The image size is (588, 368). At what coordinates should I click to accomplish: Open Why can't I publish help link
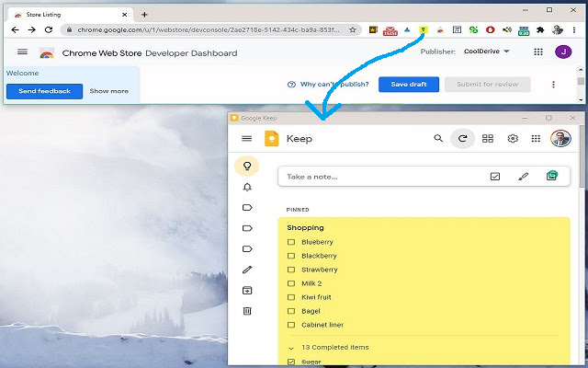(328, 85)
